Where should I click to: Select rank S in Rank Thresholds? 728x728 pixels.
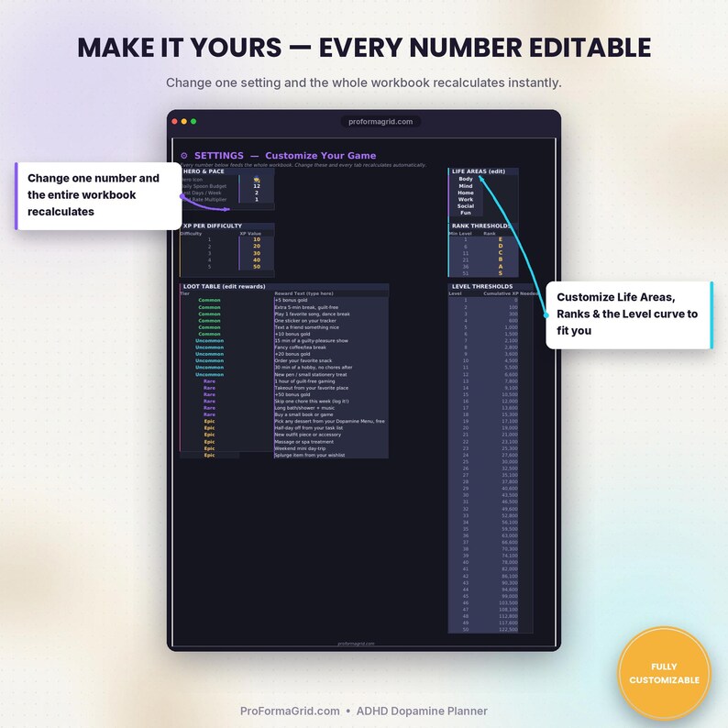[501, 273]
